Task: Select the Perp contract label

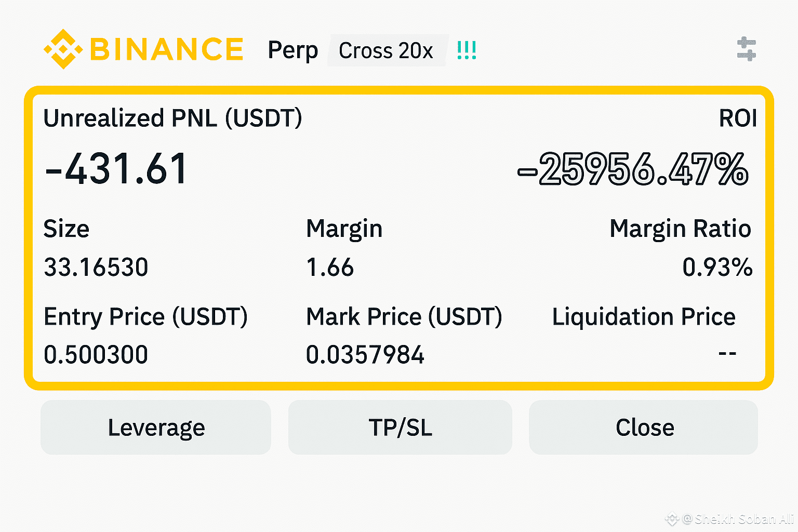Action: coord(293,51)
